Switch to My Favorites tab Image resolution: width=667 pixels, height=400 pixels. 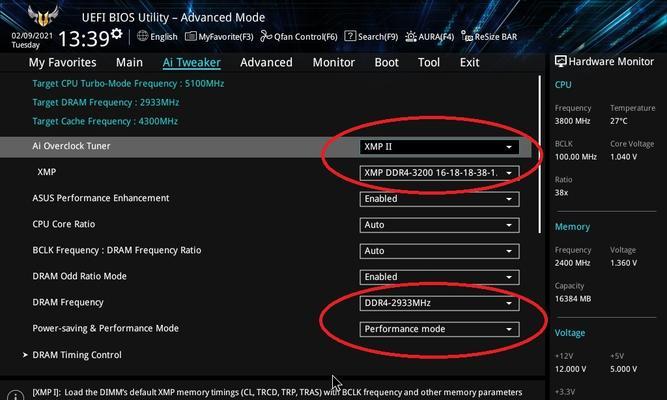coord(63,63)
